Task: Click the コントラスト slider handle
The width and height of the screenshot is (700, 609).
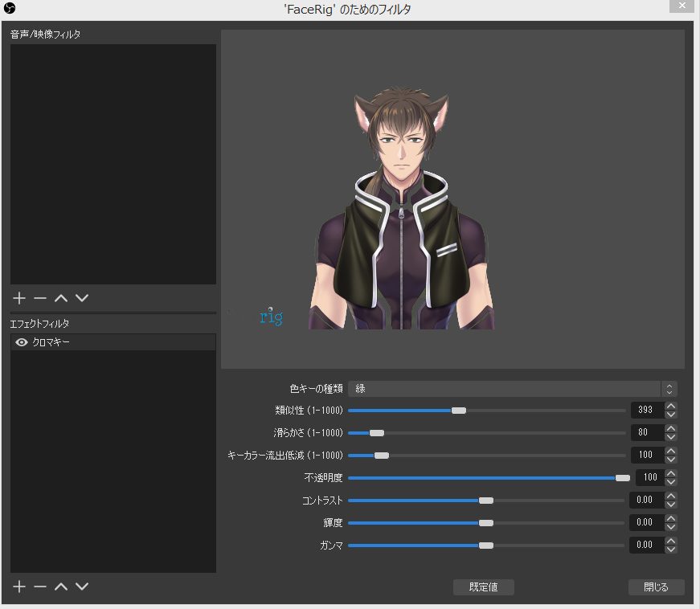Action: pyautogui.click(x=486, y=501)
